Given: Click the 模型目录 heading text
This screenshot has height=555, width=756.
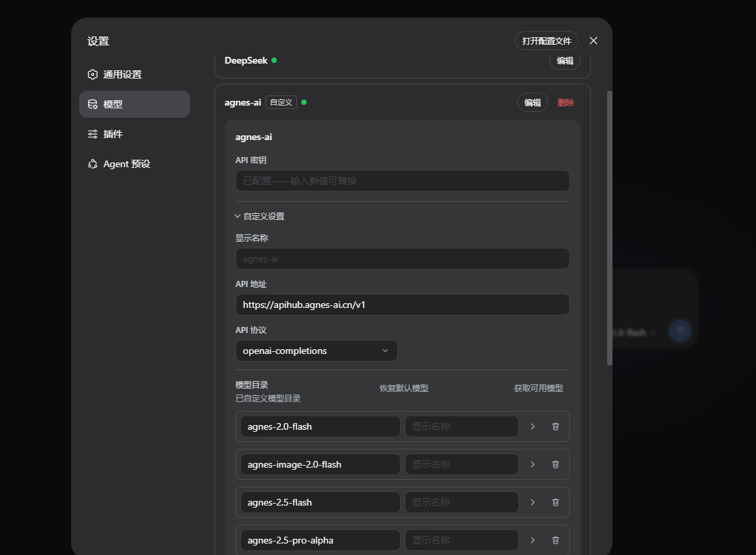Looking at the screenshot, I should (252, 385).
